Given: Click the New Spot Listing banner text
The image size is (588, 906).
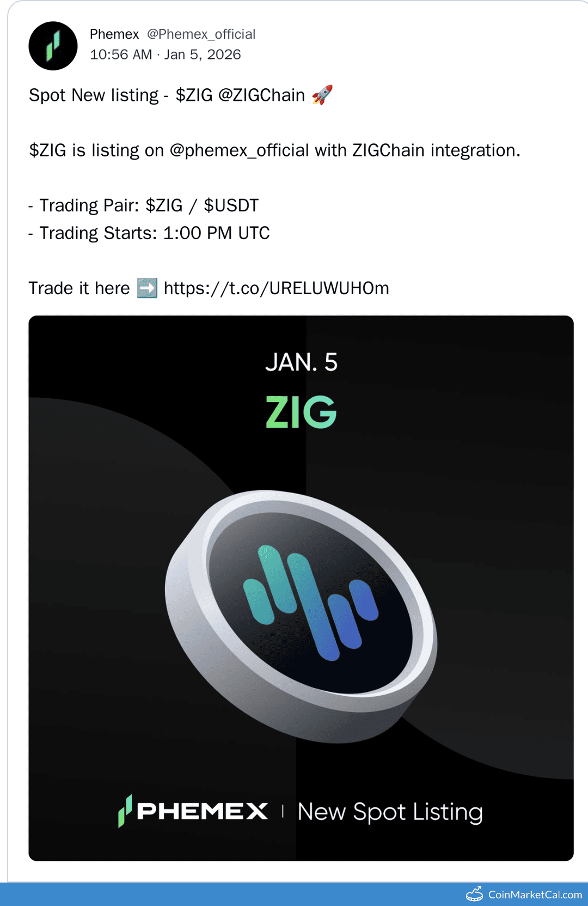Looking at the screenshot, I should click(x=389, y=811).
